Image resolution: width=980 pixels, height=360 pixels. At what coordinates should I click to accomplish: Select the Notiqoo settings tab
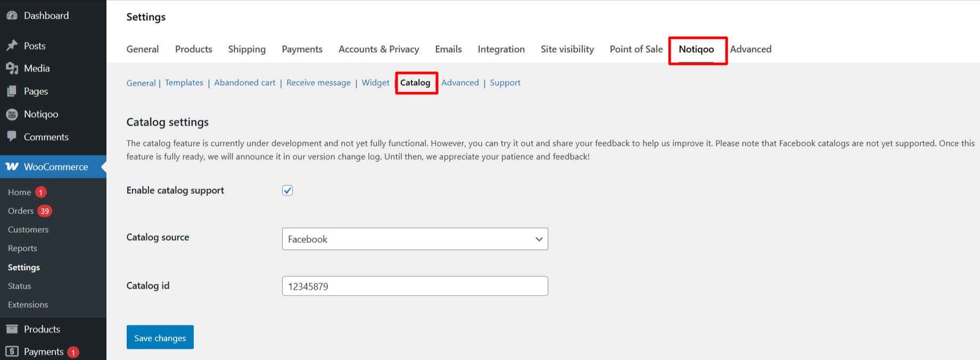696,50
